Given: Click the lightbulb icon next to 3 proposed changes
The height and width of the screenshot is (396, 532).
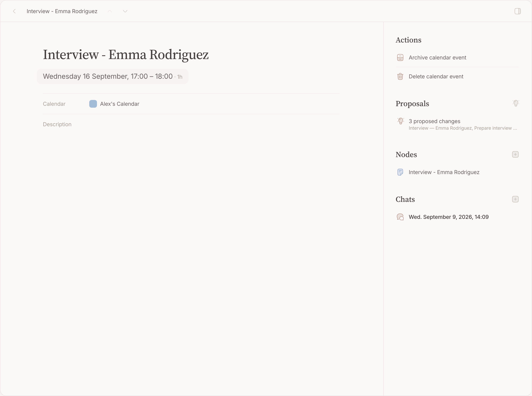Looking at the screenshot, I should (x=400, y=121).
